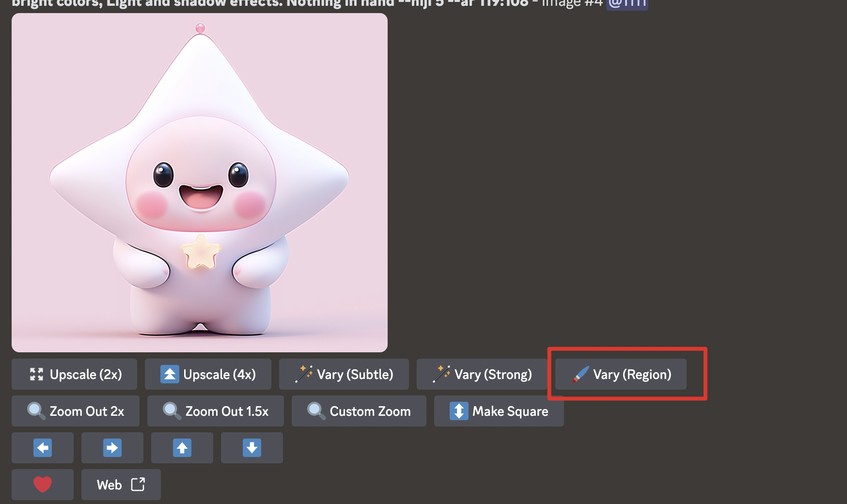847x504 pixels.
Task: Select Zoom Out 2x
Action: coord(76,411)
